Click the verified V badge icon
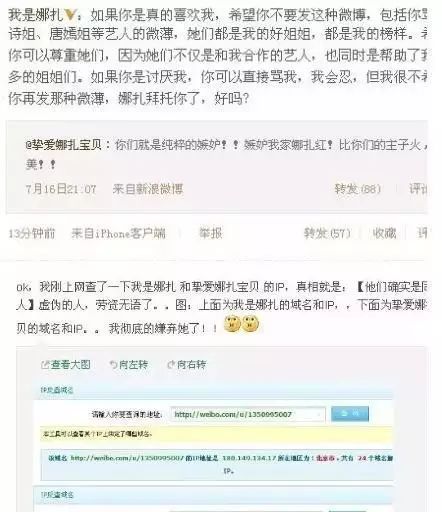Image resolution: width=442 pixels, height=512 pixels. (x=70, y=15)
